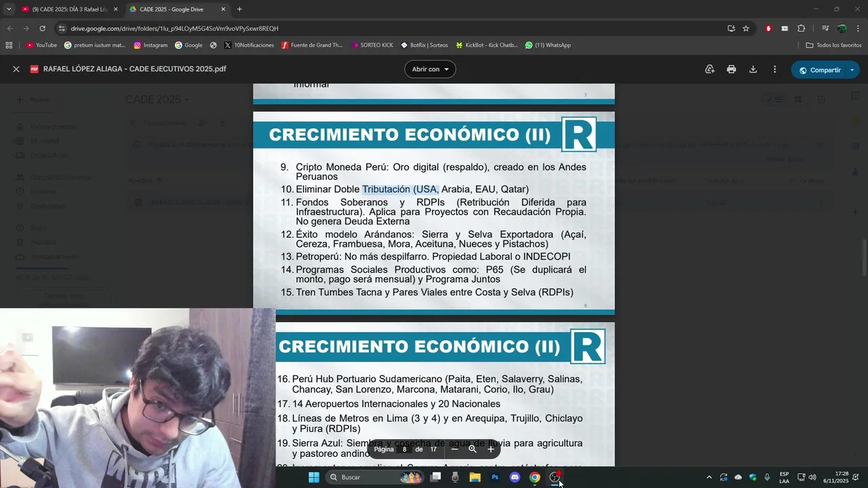Click the Compartir button

819,70
